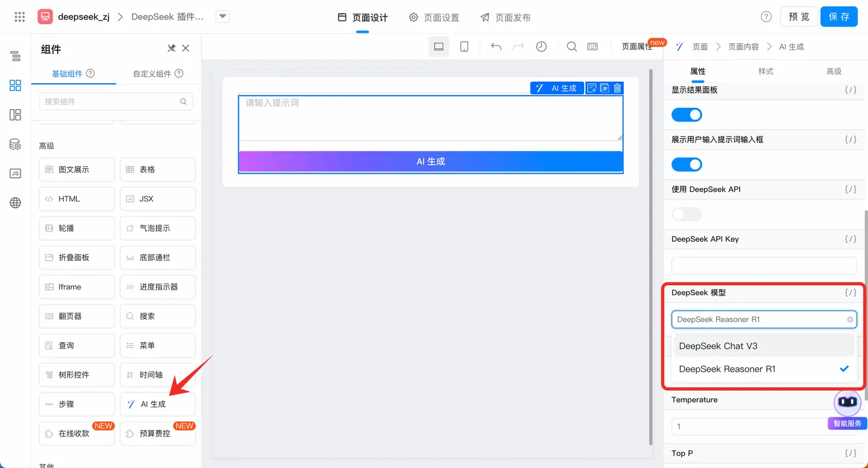Switch to 页面设置 tab
The width and height of the screenshot is (868, 468).
(x=434, y=17)
